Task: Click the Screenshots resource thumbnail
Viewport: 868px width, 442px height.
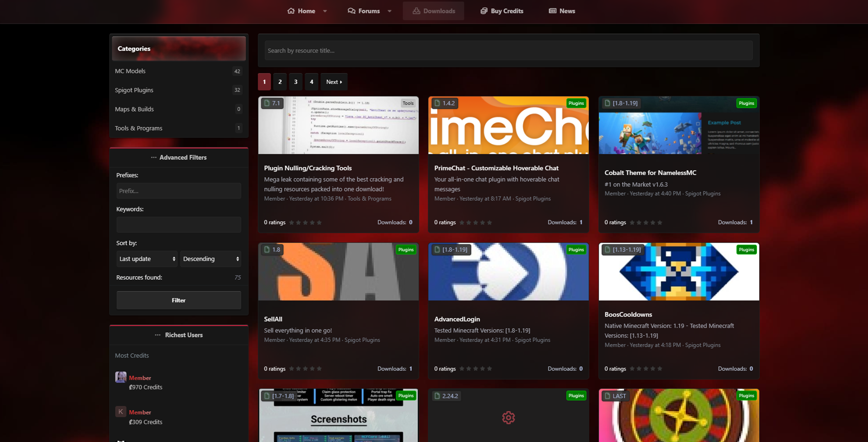Action: (x=338, y=415)
